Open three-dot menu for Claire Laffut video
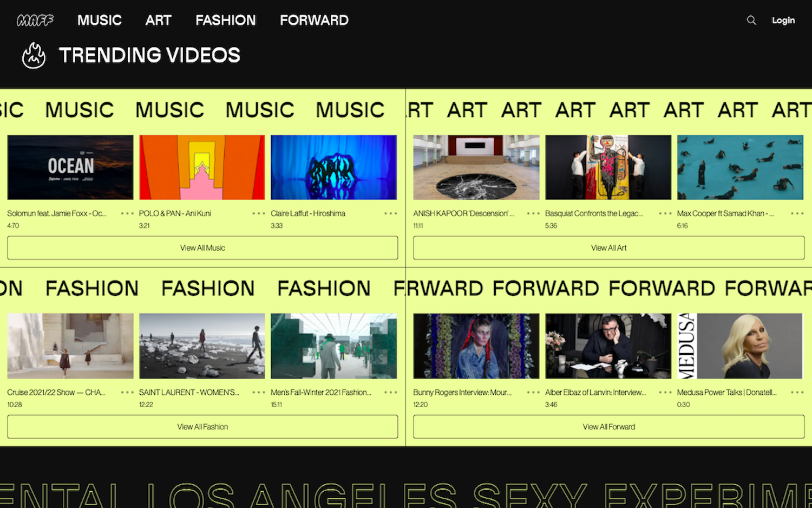812x508 pixels. tap(391, 213)
